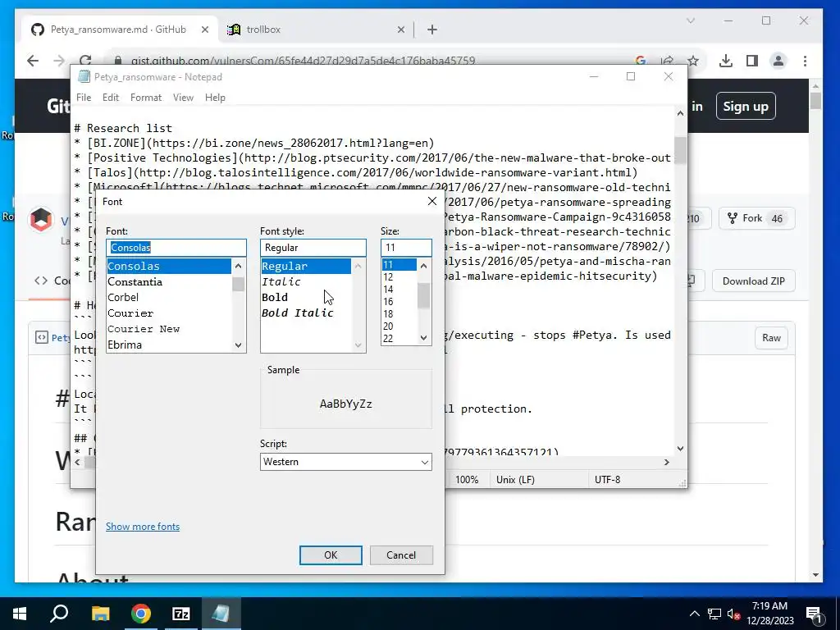Screen dimensions: 840x630
Task: Click Font style input field
Action: (x=313, y=248)
